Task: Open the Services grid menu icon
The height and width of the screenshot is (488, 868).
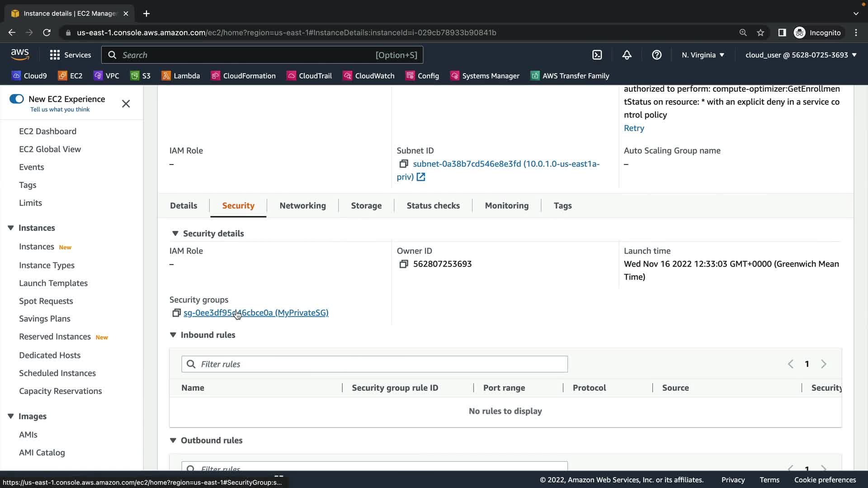Action: (55, 55)
